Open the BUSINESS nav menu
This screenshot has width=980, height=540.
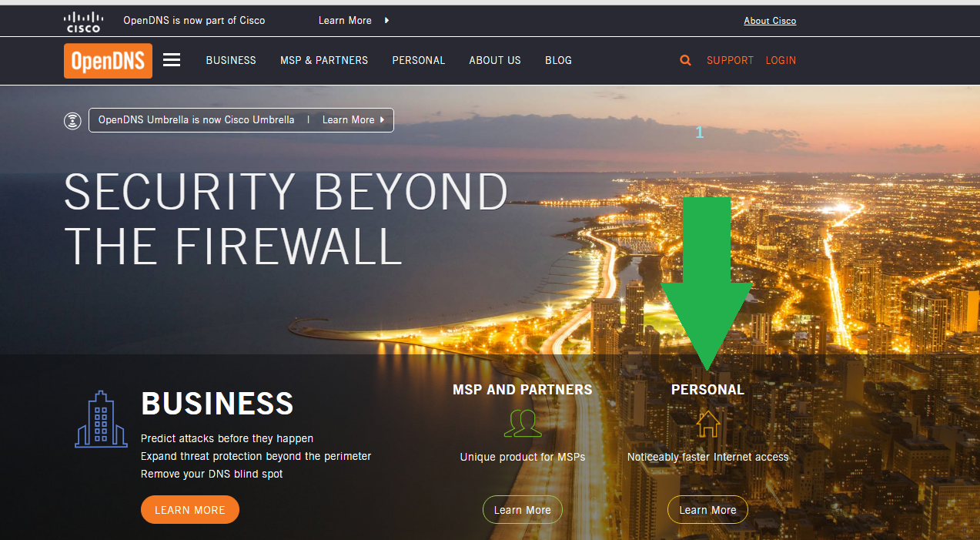coord(231,60)
